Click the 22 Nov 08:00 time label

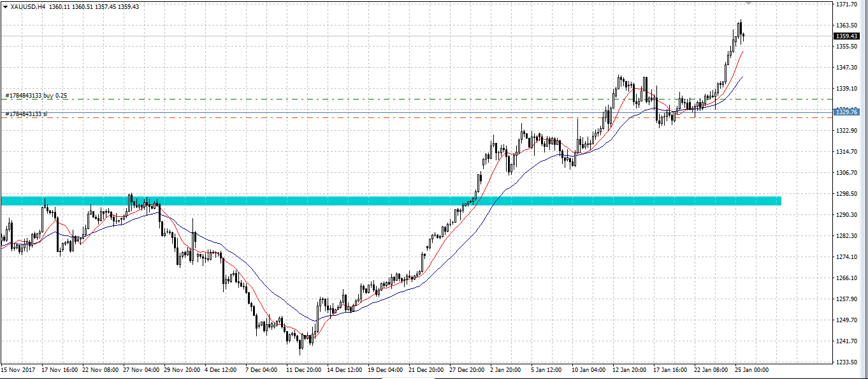click(100, 370)
